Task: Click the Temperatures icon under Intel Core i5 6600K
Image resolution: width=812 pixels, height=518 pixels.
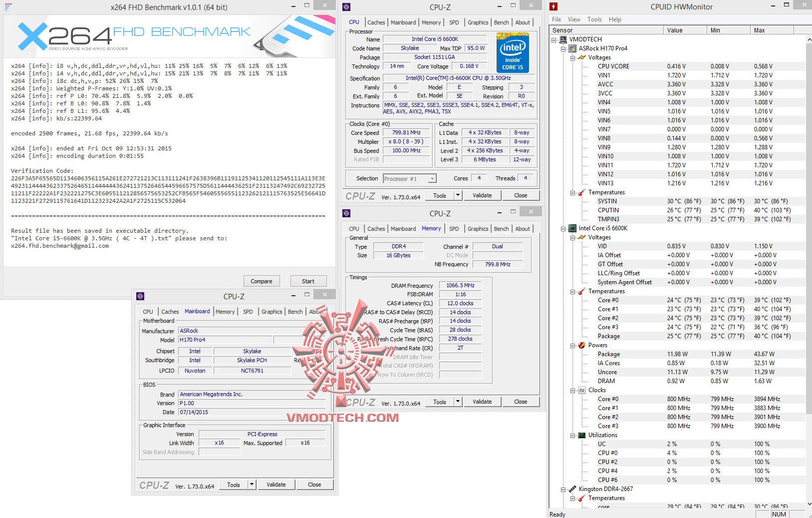Action: click(x=582, y=291)
